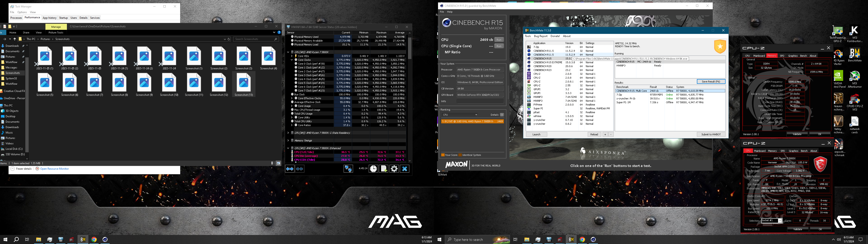Open Cinebench Help menu

pos(450,12)
